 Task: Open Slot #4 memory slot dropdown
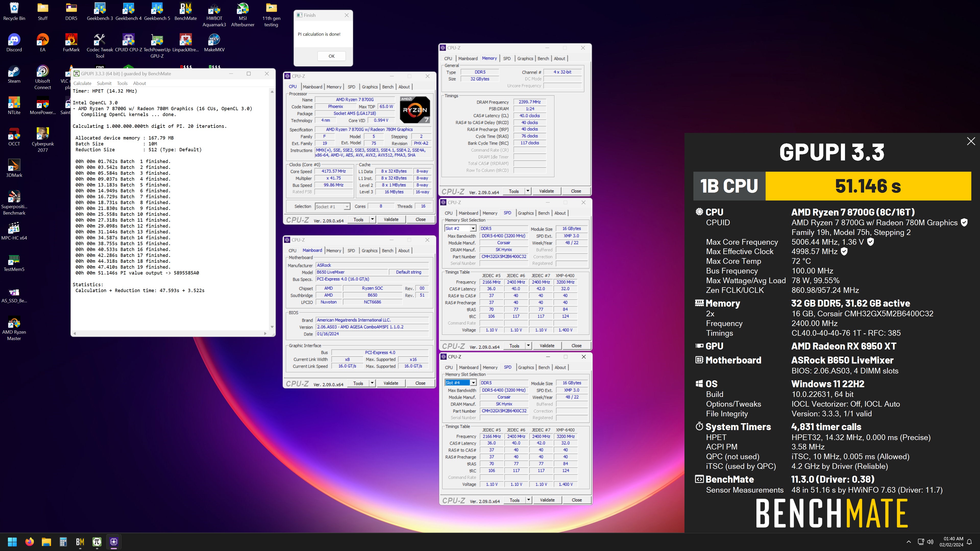[x=461, y=383]
